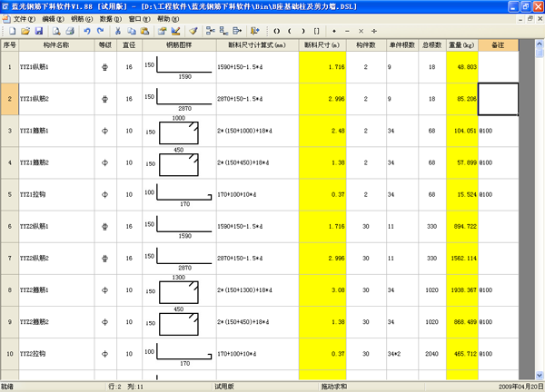
Task: Open the 数据(D) menu
Action: click(x=111, y=19)
